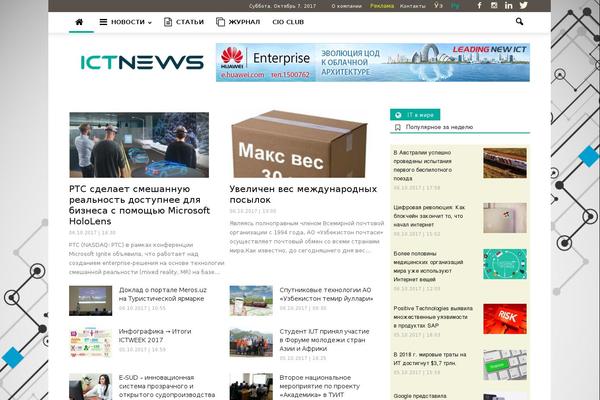Click the postal parcels summary paragraph

307,237
